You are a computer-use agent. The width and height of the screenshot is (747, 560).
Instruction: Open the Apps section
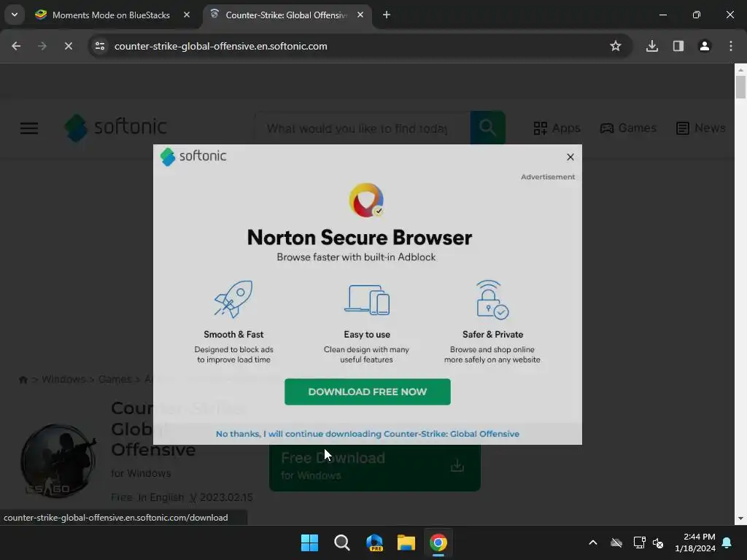[557, 128]
